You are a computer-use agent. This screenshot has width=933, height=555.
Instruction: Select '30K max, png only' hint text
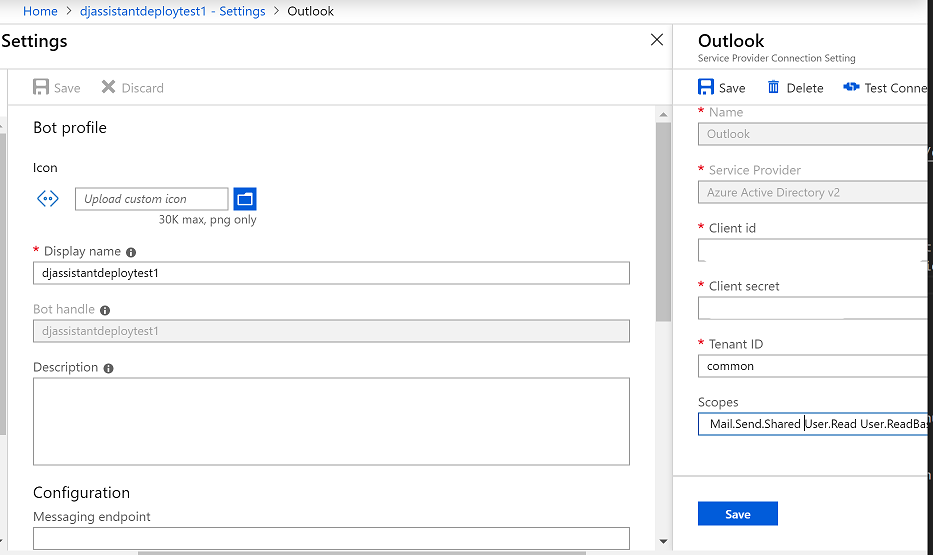208,220
